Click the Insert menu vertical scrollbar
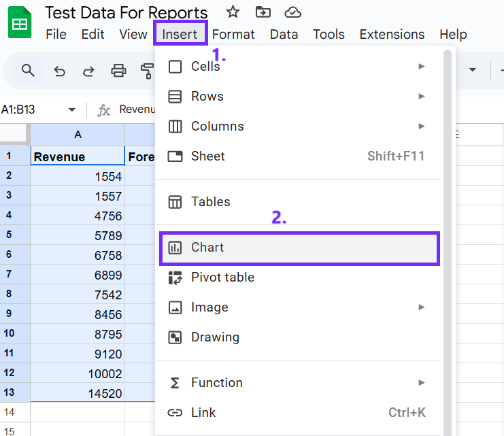 click(448, 243)
